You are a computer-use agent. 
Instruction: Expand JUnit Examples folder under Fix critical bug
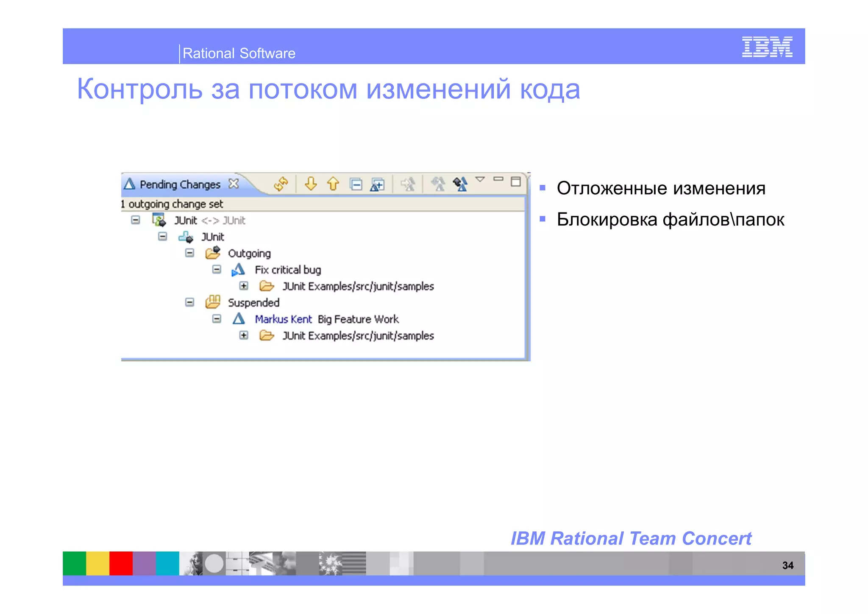pos(244,286)
